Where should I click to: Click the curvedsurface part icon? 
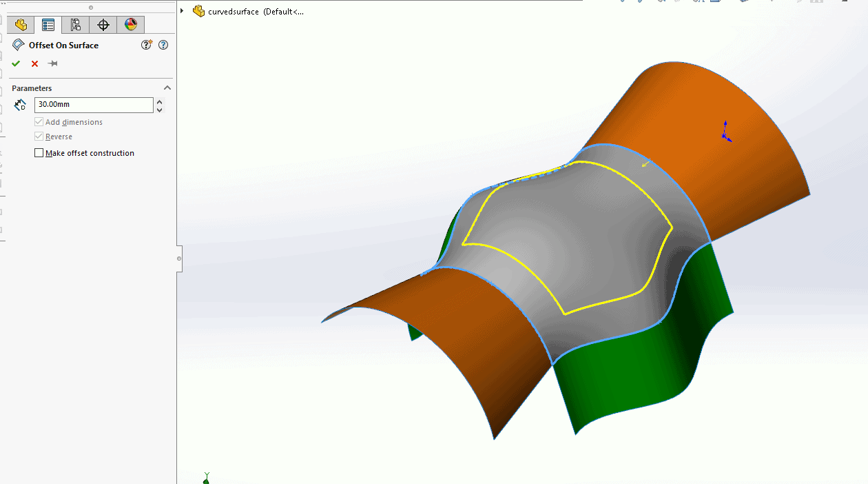pyautogui.click(x=198, y=11)
